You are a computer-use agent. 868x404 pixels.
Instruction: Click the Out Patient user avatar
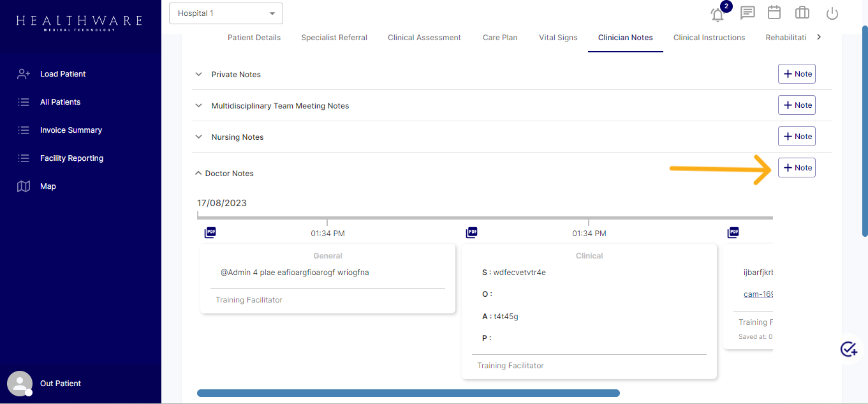click(20, 384)
